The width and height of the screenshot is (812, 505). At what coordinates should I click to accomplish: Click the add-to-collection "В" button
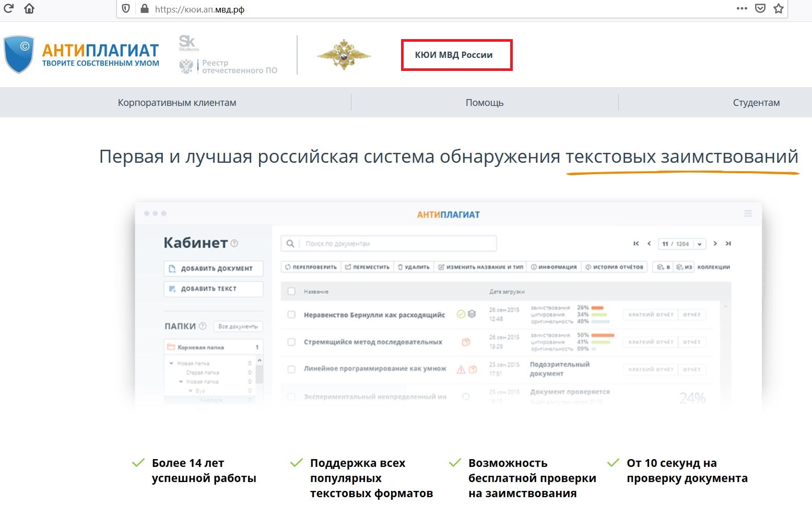point(663,267)
